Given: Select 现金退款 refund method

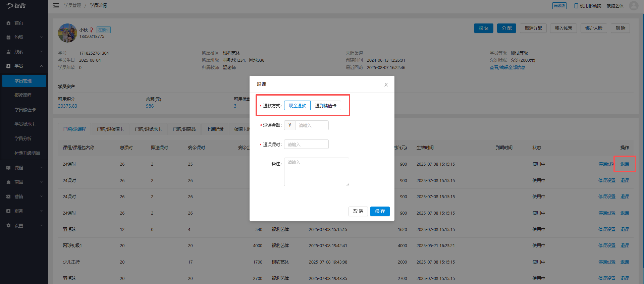Looking at the screenshot, I should [x=297, y=106].
